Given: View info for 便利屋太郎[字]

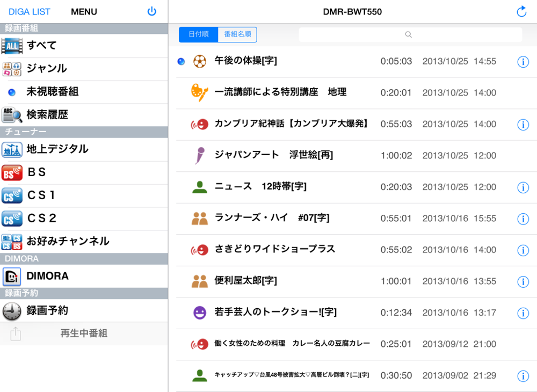Looking at the screenshot, I should [523, 282].
